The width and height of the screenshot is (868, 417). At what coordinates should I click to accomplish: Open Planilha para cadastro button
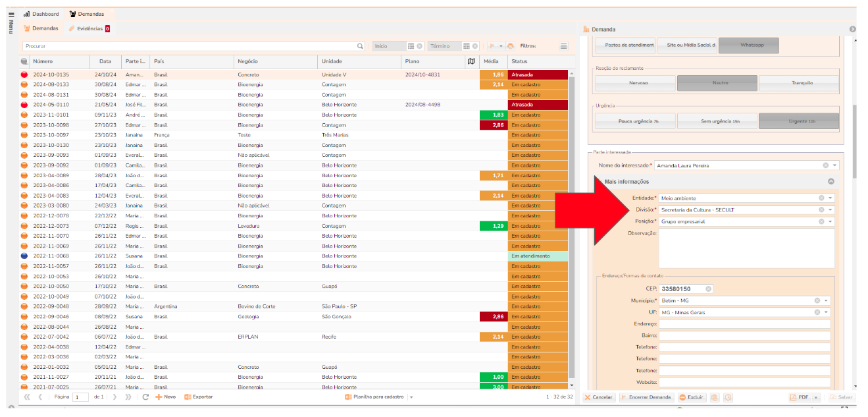coord(374,397)
